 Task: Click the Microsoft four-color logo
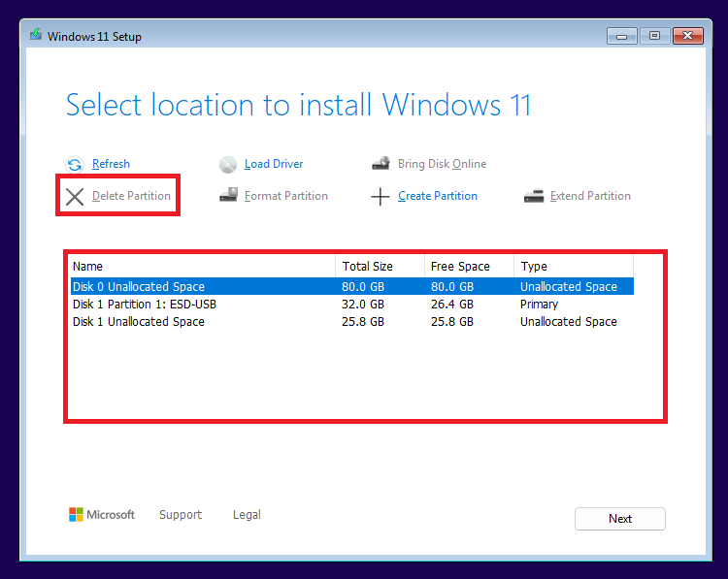click(x=76, y=515)
